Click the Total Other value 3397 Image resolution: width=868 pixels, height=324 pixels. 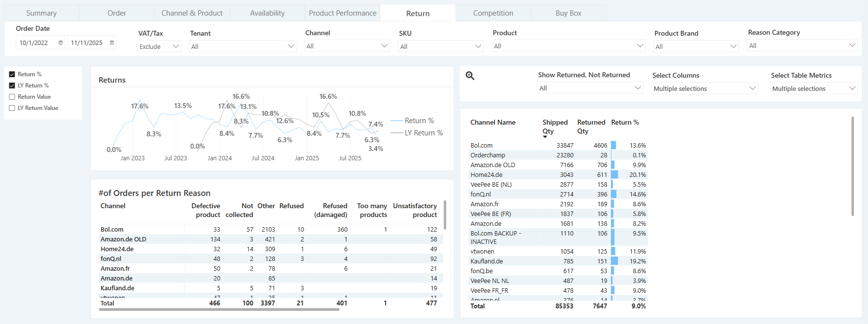click(x=268, y=303)
